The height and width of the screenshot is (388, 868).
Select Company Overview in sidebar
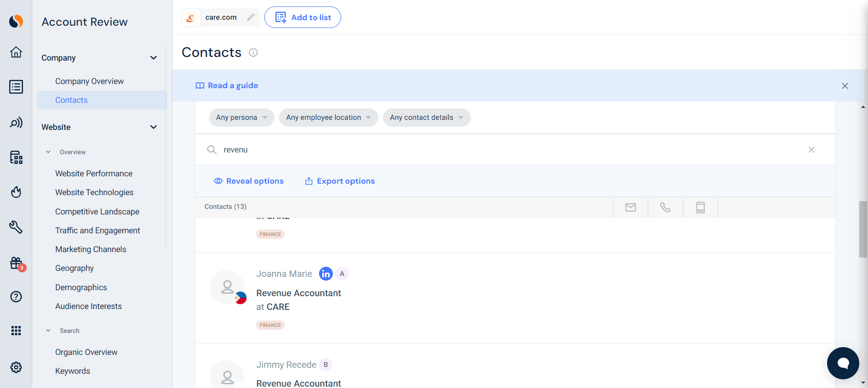(x=90, y=81)
